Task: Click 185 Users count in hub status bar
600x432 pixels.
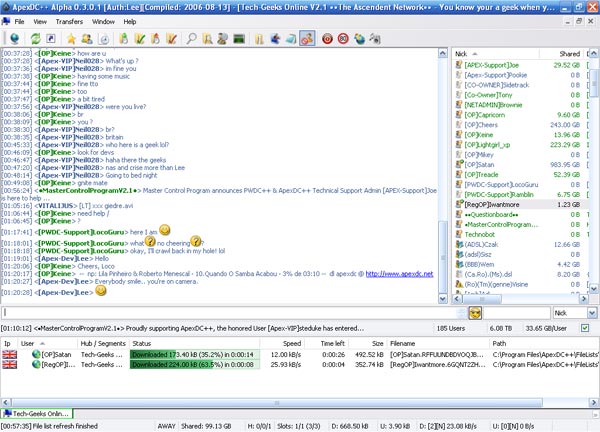Action: pyautogui.click(x=451, y=328)
